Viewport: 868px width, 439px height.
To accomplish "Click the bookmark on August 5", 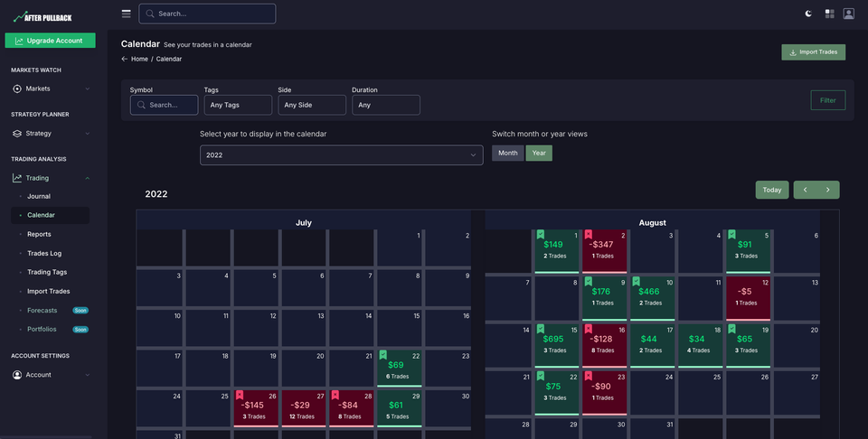I will (731, 235).
